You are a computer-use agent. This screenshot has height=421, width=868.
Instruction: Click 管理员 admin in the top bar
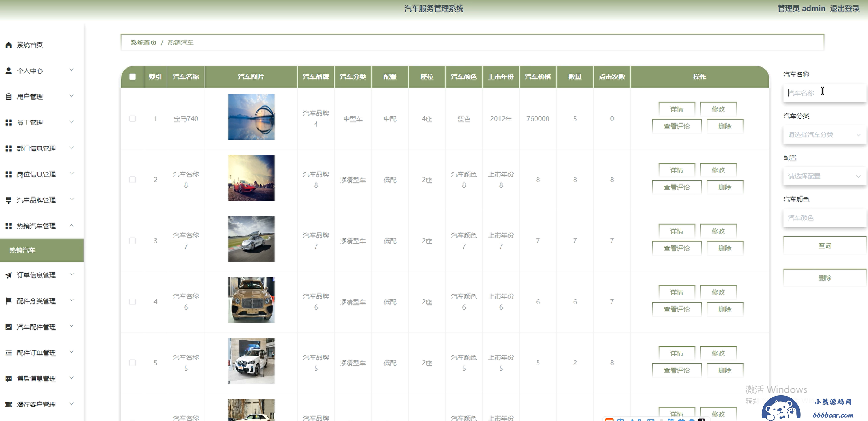[x=801, y=8]
